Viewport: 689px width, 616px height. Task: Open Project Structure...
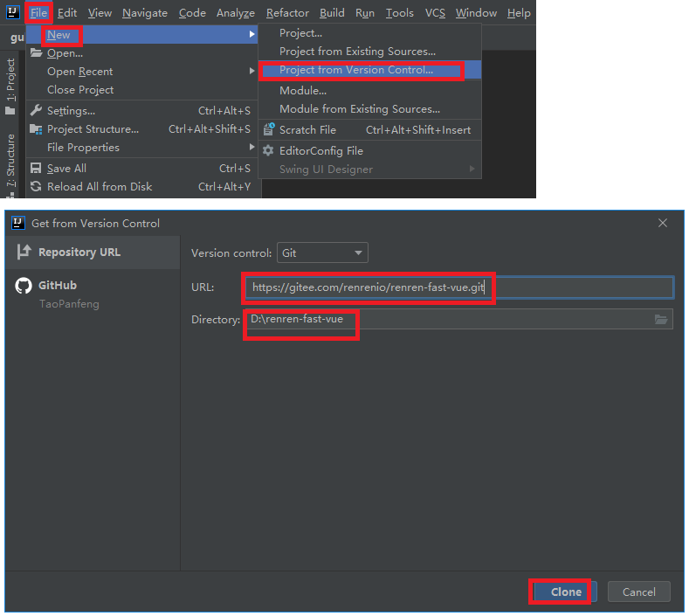click(x=142, y=129)
